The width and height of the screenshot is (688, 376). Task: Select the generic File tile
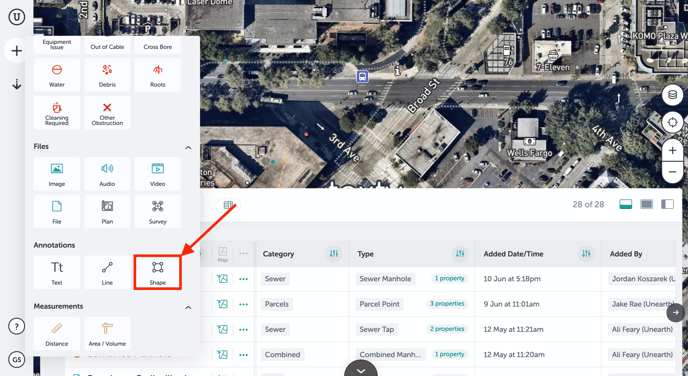pyautogui.click(x=57, y=211)
